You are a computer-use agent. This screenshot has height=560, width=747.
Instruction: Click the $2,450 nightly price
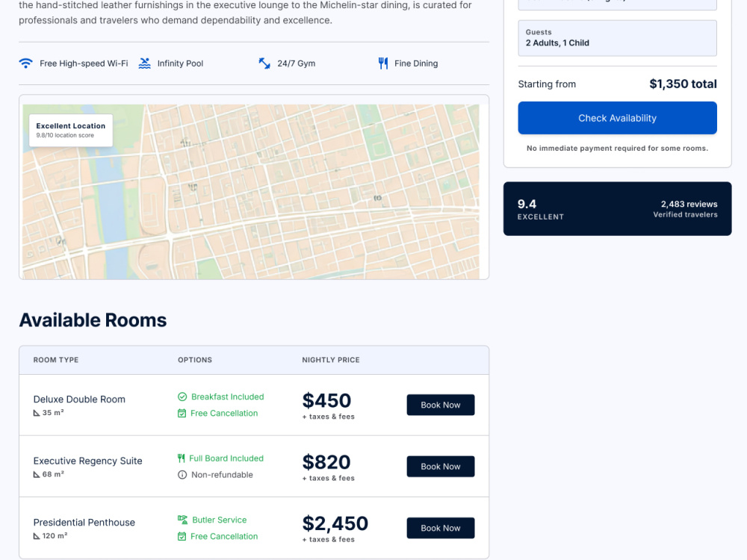click(x=335, y=523)
